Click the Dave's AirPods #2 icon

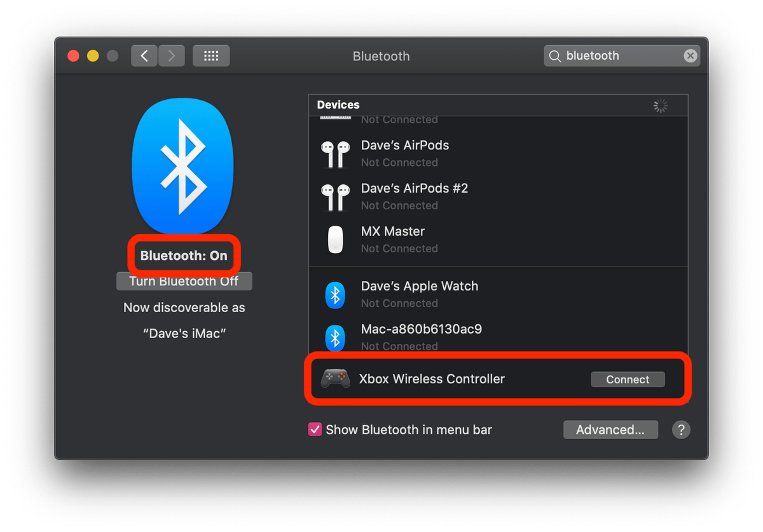coord(335,196)
